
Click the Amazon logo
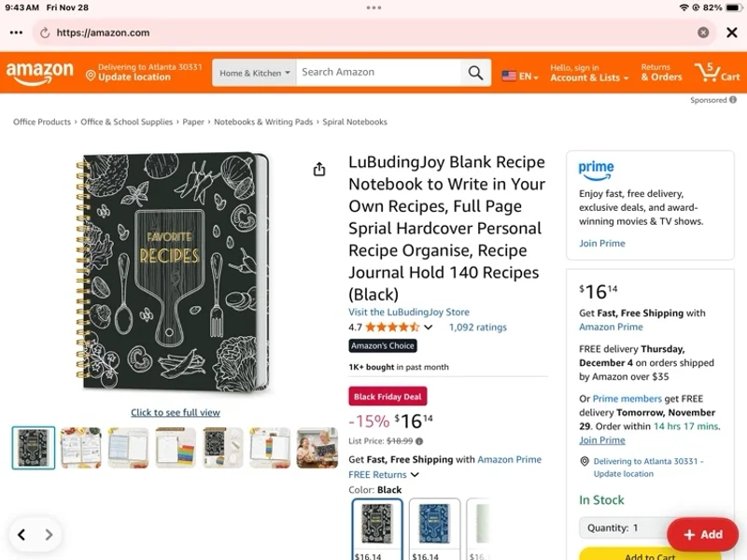coord(39,74)
